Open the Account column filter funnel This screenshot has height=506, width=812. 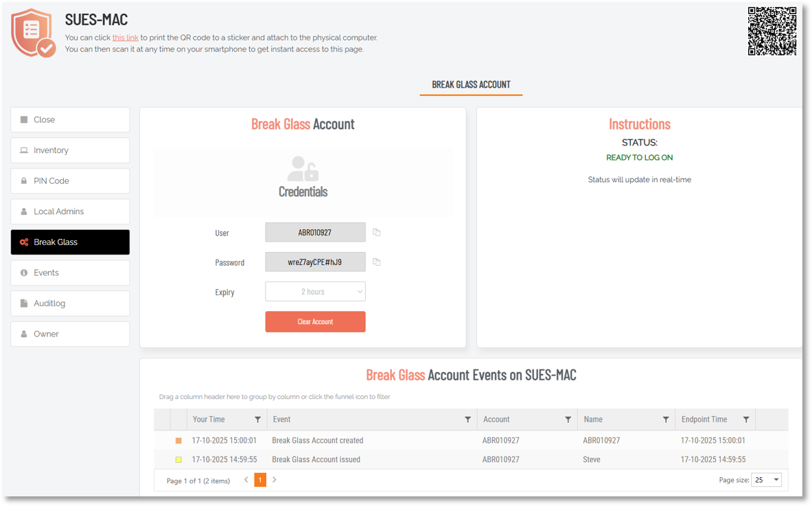(x=568, y=419)
